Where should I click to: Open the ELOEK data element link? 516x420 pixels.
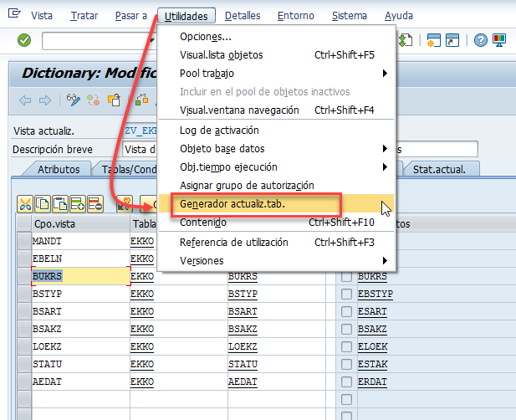pyautogui.click(x=372, y=346)
